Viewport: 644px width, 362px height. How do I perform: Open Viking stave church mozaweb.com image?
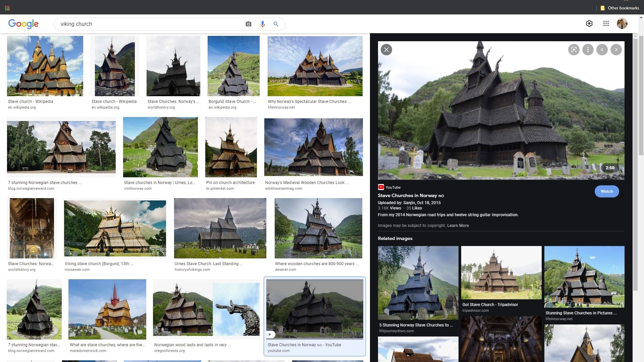(115, 228)
